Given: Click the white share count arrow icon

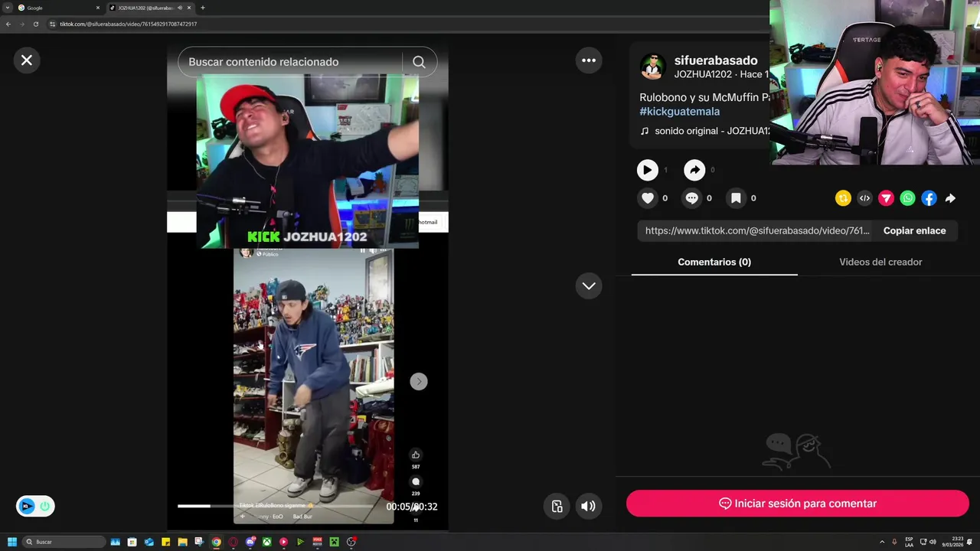Looking at the screenshot, I should point(694,170).
